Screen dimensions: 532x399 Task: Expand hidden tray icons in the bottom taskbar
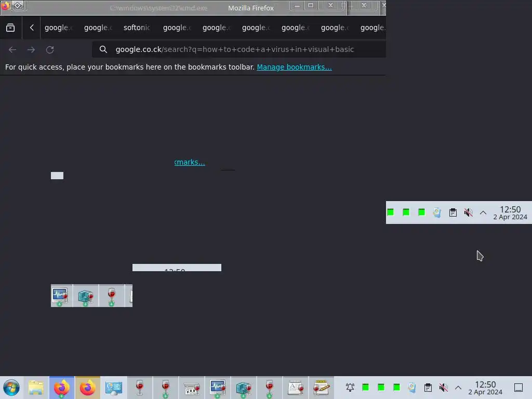coord(458,388)
